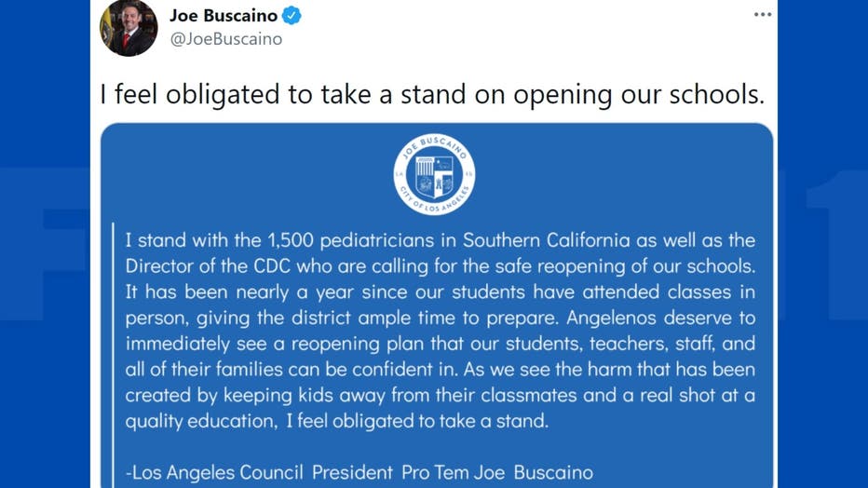Screen dimensions: 868x488
Task: Click the phrase 'quality education' in the last line
Action: click(200, 421)
